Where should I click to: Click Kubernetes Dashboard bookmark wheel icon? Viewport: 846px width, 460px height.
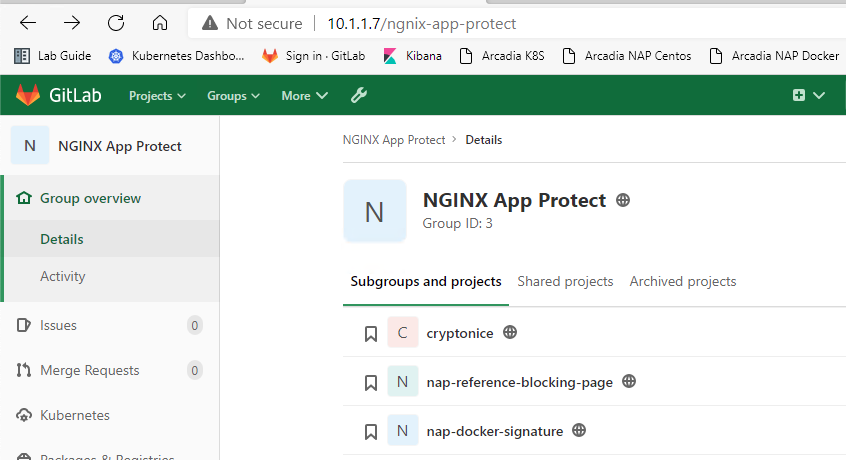pos(115,56)
